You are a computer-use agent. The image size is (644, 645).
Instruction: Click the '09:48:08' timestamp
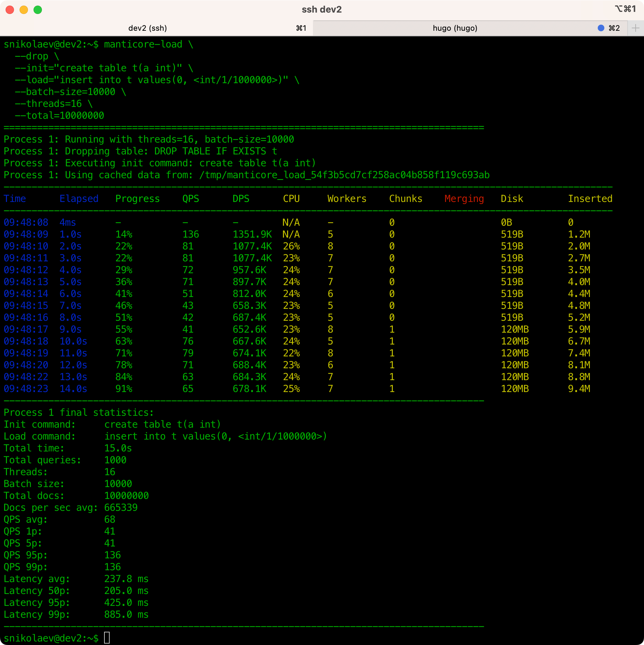(26, 223)
